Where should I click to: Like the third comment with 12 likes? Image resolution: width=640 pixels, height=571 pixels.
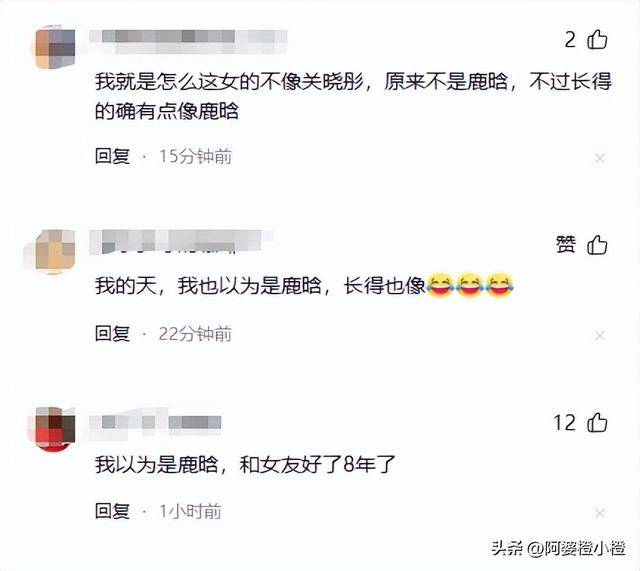pyautogui.click(x=597, y=422)
